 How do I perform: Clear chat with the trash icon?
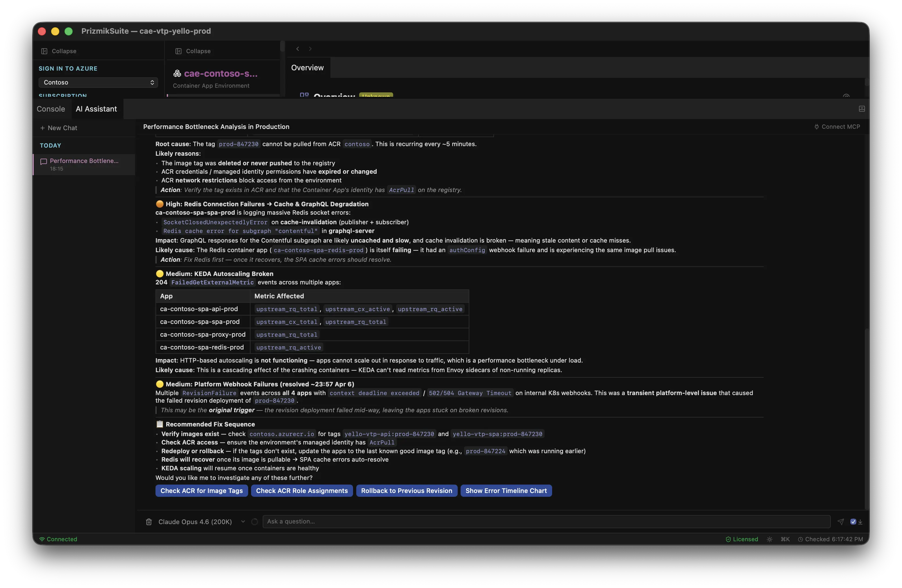[x=149, y=522]
